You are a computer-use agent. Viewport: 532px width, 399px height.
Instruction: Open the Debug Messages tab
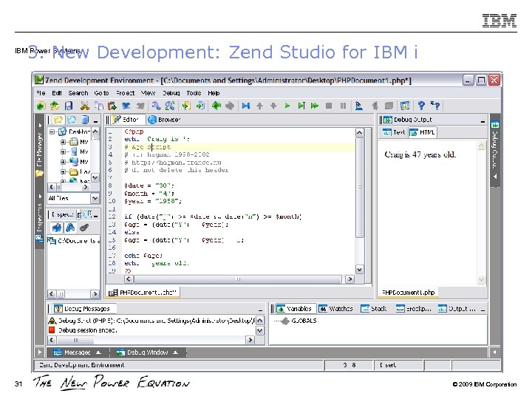[x=83, y=309]
